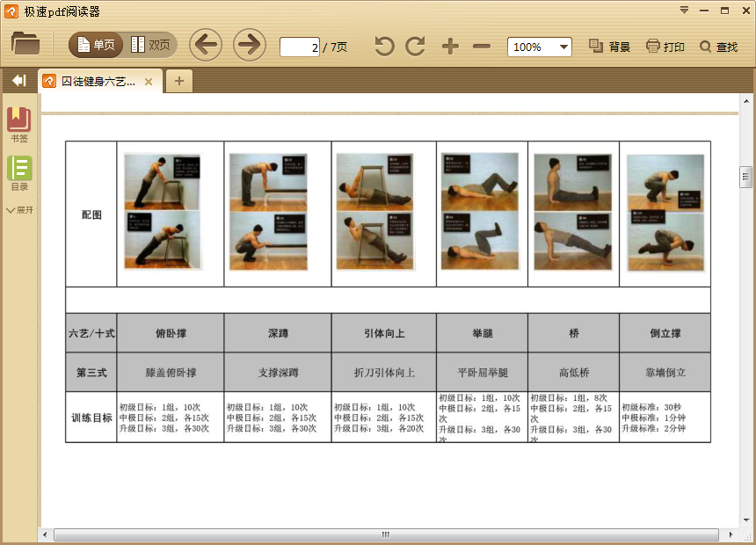Click the bridge exercise photo thumbnail
756x545 pixels.
coord(573,212)
